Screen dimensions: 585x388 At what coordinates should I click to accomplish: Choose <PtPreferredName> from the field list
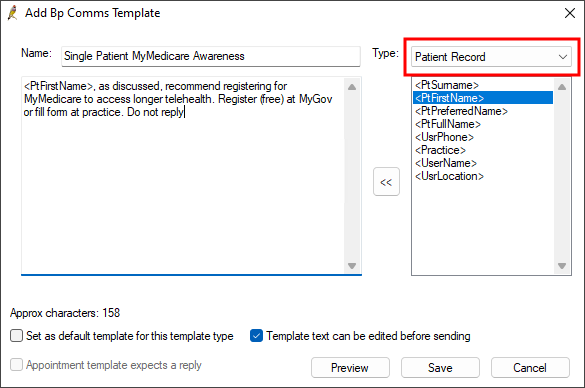461,111
